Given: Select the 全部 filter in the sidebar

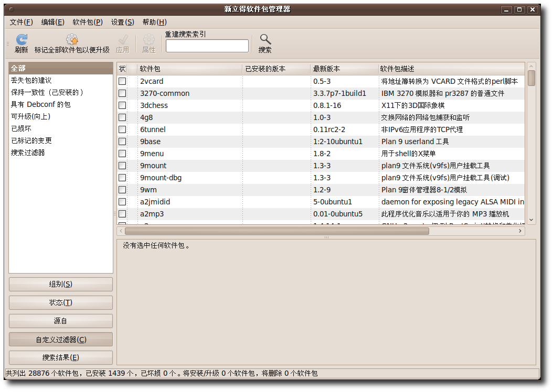Looking at the screenshot, I should pos(61,68).
